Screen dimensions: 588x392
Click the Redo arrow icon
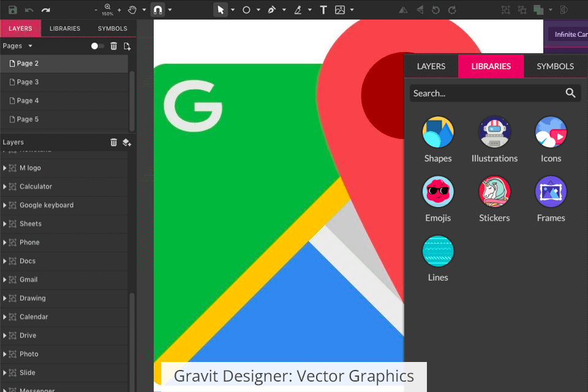46,10
